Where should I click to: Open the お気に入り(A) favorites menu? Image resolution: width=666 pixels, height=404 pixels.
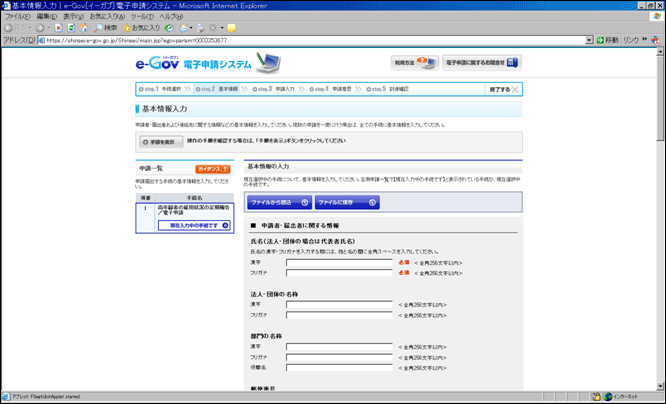coord(107,17)
